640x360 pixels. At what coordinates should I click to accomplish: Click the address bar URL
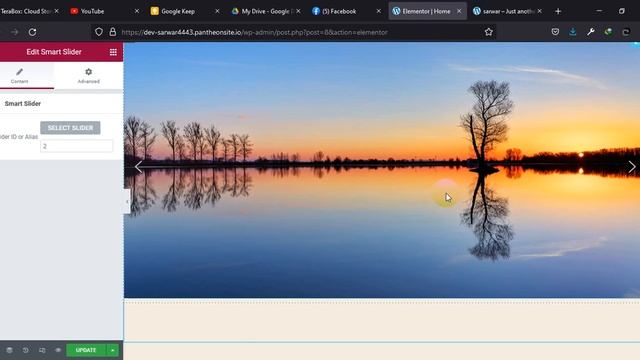(x=254, y=32)
